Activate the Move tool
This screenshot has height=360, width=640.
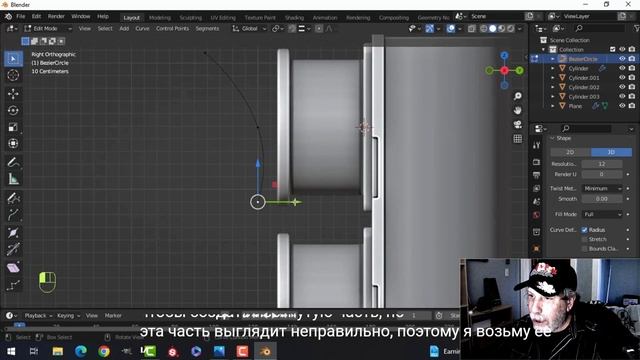[x=13, y=94]
